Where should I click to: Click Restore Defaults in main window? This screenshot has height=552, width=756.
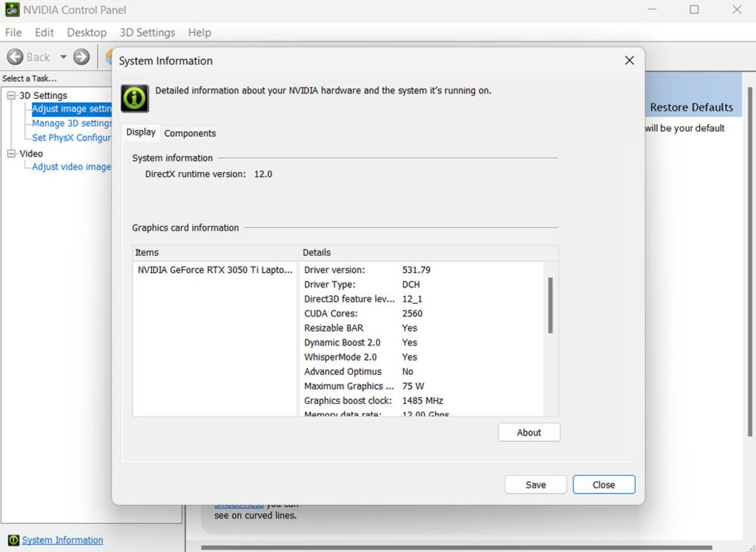tap(691, 107)
